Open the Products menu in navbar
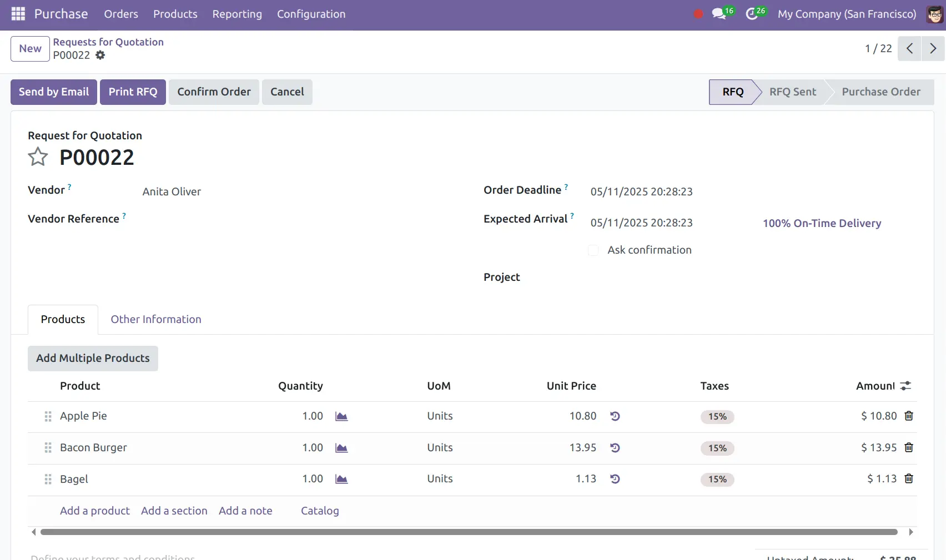 point(175,14)
